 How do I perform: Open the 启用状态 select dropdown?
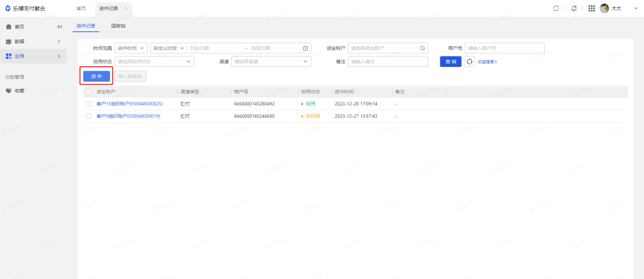point(155,62)
